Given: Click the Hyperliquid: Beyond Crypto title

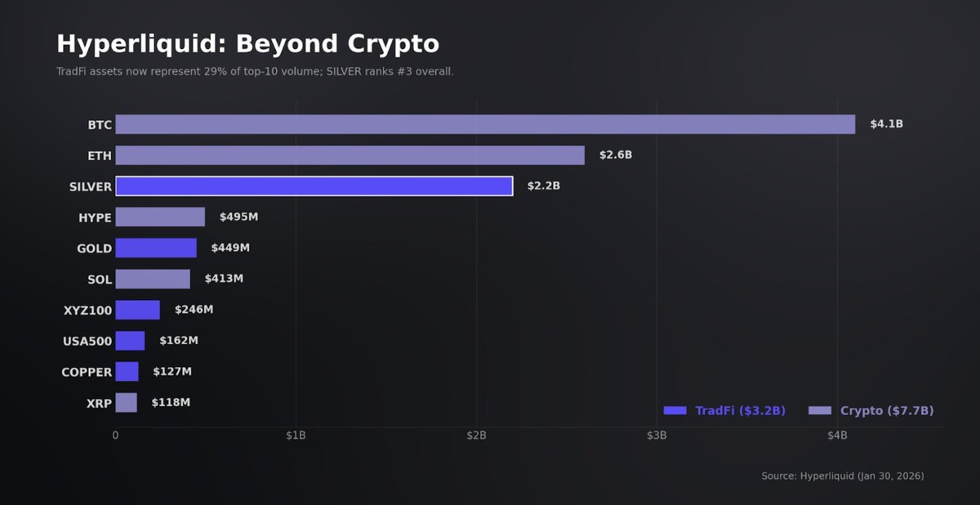Looking at the screenshot, I should (x=247, y=43).
